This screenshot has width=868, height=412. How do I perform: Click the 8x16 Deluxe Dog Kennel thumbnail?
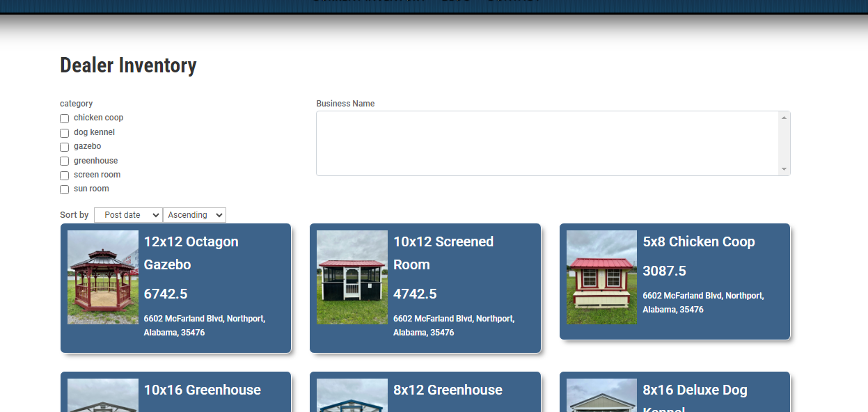(x=601, y=395)
